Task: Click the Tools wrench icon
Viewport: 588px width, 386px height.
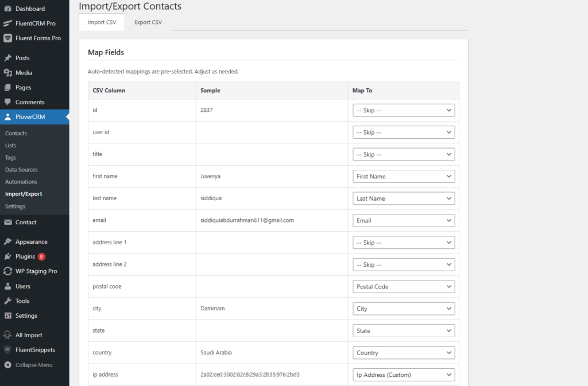Action: [7, 301]
